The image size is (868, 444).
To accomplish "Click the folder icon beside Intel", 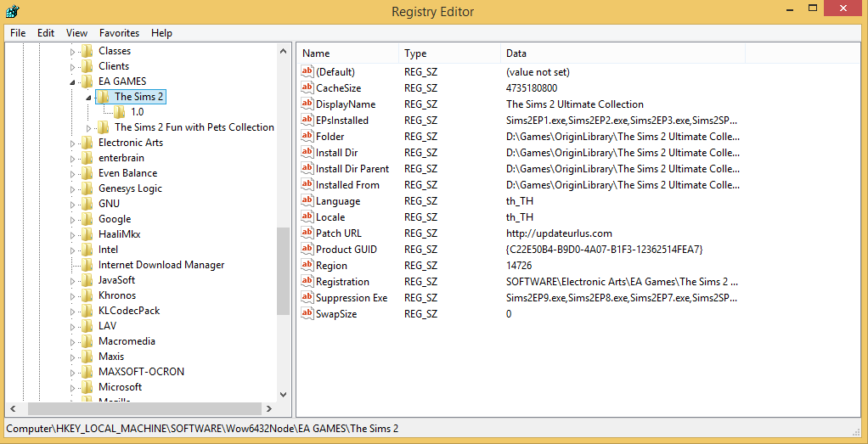I will pyautogui.click(x=87, y=249).
